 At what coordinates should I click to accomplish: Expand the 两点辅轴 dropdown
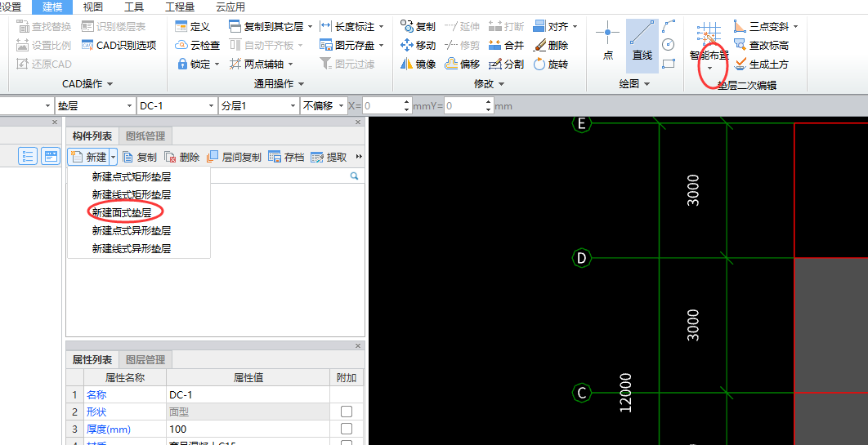coord(290,65)
